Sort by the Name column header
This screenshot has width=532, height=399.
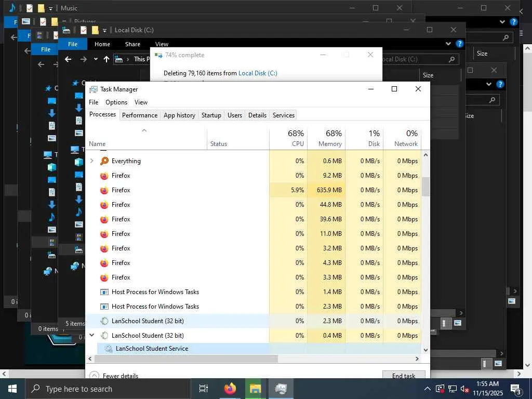coord(146,138)
